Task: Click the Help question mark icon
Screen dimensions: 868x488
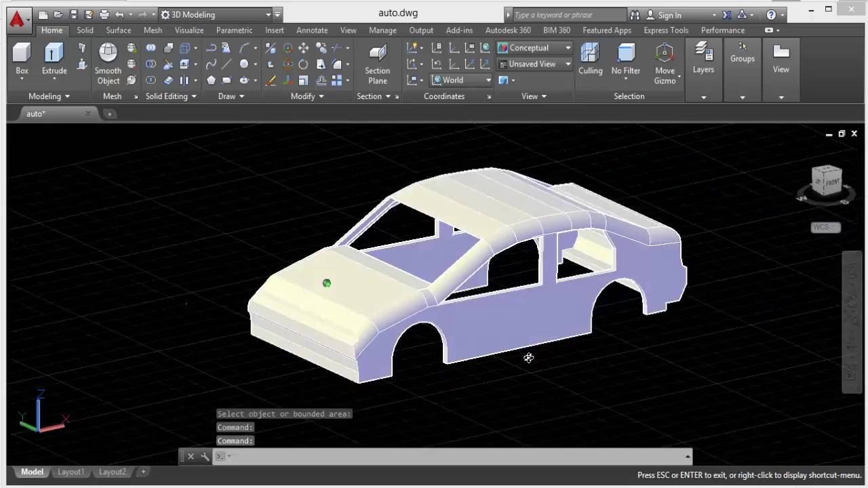Action: 771,15
